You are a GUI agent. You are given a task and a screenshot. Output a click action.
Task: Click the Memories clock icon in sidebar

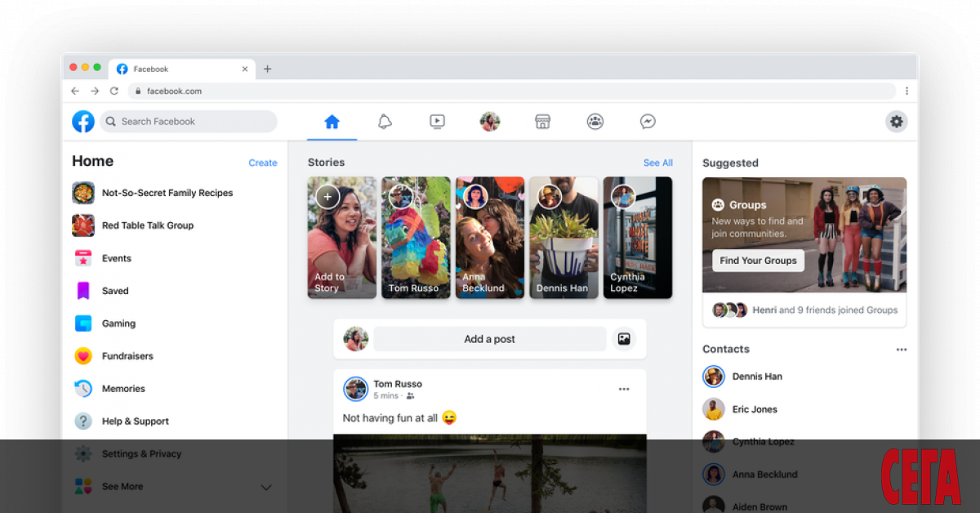[x=83, y=389]
